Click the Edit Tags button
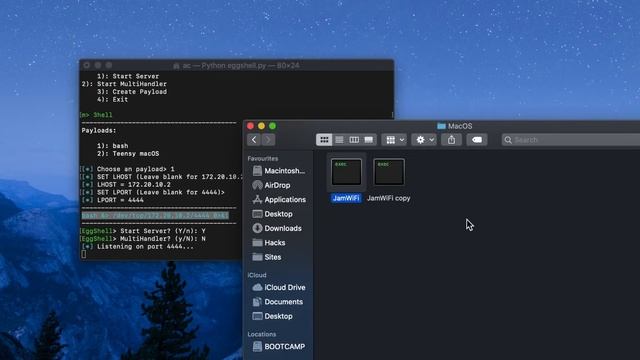The height and width of the screenshot is (360, 640). click(x=477, y=140)
